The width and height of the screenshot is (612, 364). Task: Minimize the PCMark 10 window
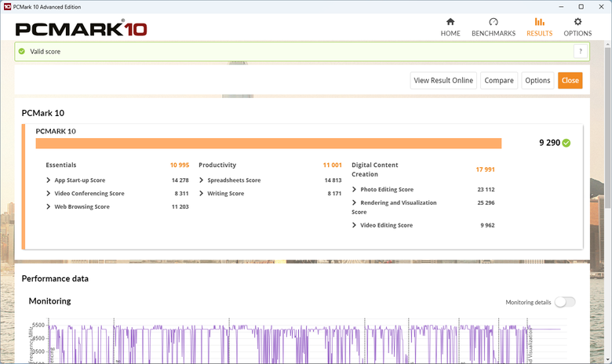point(561,6)
